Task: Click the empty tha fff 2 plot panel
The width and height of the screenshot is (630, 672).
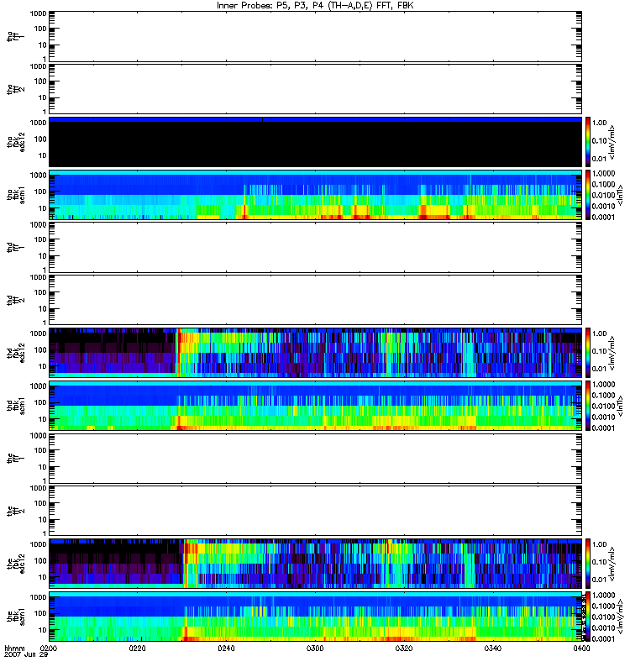Action: pyautogui.click(x=315, y=89)
